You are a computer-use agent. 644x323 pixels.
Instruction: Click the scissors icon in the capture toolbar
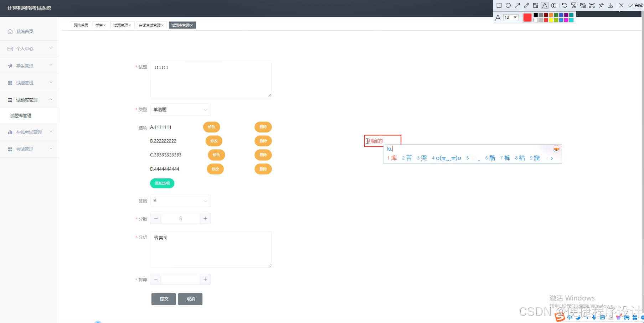[574, 5]
